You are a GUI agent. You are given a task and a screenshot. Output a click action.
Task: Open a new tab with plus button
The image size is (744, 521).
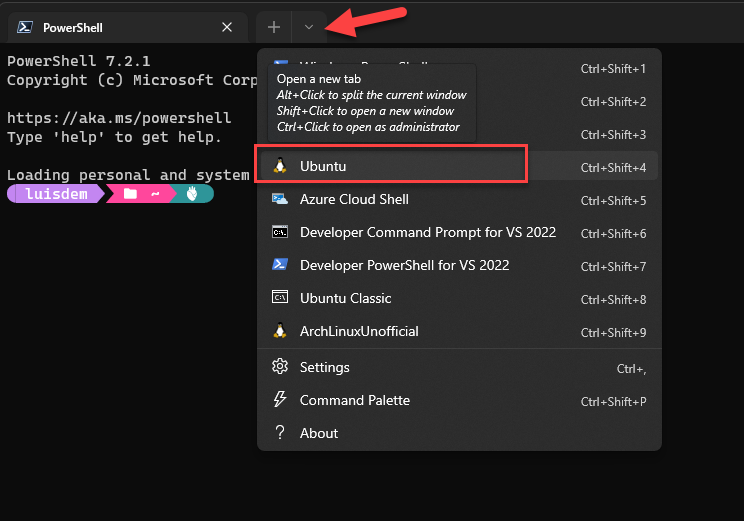[274, 27]
